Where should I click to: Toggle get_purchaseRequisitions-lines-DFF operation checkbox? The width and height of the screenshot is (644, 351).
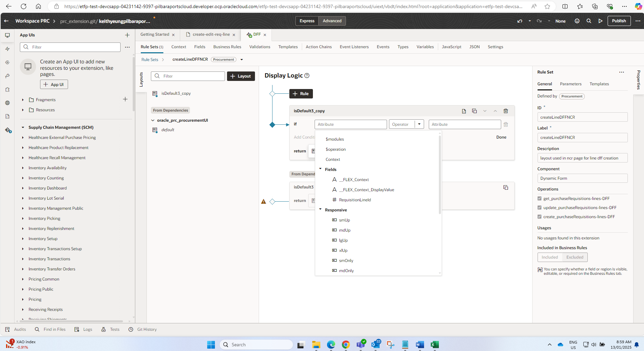pyautogui.click(x=540, y=199)
